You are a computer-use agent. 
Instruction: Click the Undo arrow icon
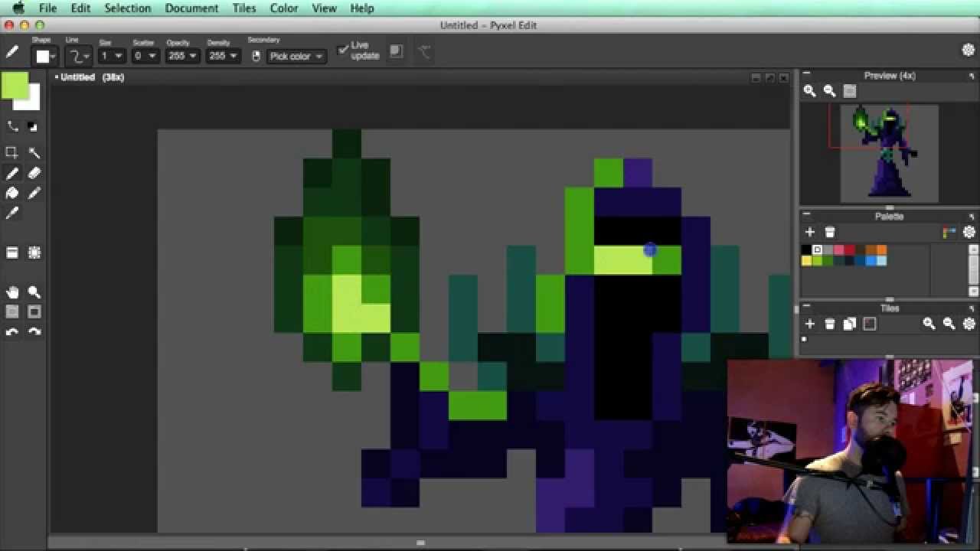pos(12,332)
